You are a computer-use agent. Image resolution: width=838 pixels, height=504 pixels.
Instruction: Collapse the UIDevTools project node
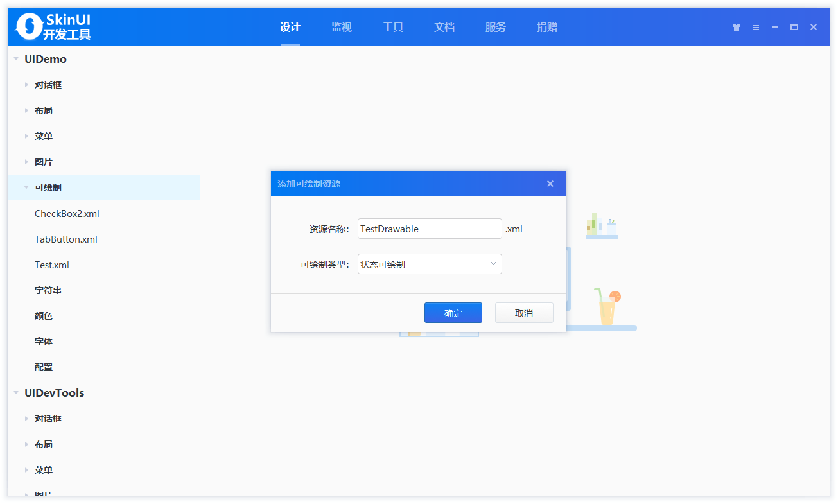tap(15, 393)
